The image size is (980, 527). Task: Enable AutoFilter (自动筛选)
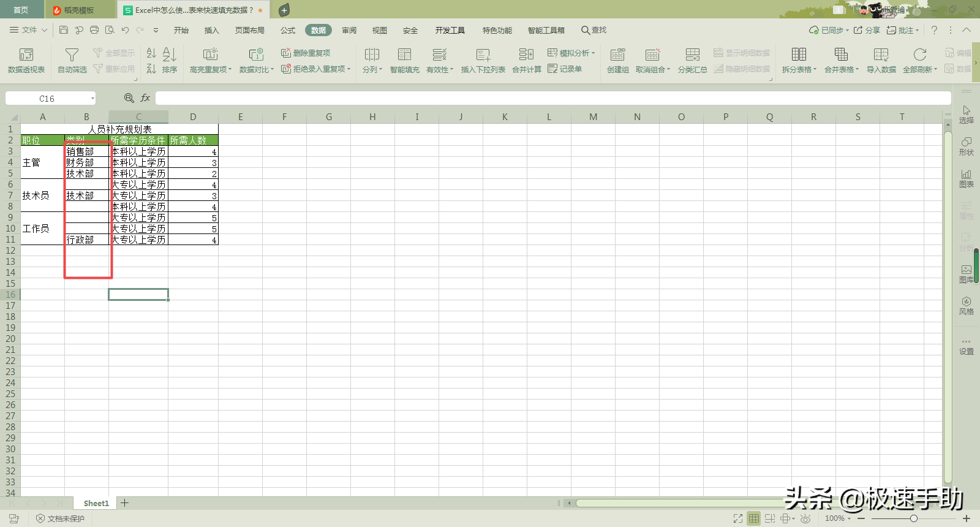pyautogui.click(x=72, y=61)
